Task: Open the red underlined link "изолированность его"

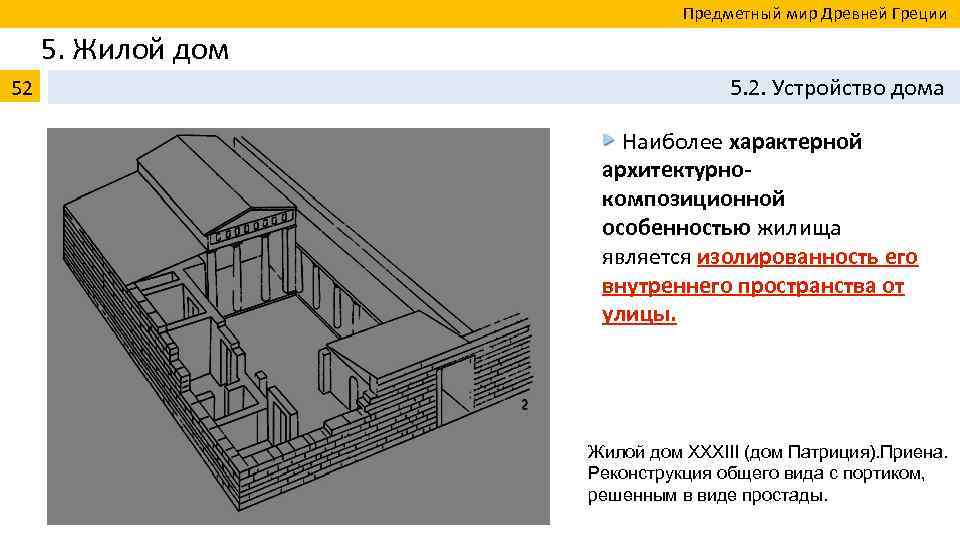Action: click(x=807, y=257)
